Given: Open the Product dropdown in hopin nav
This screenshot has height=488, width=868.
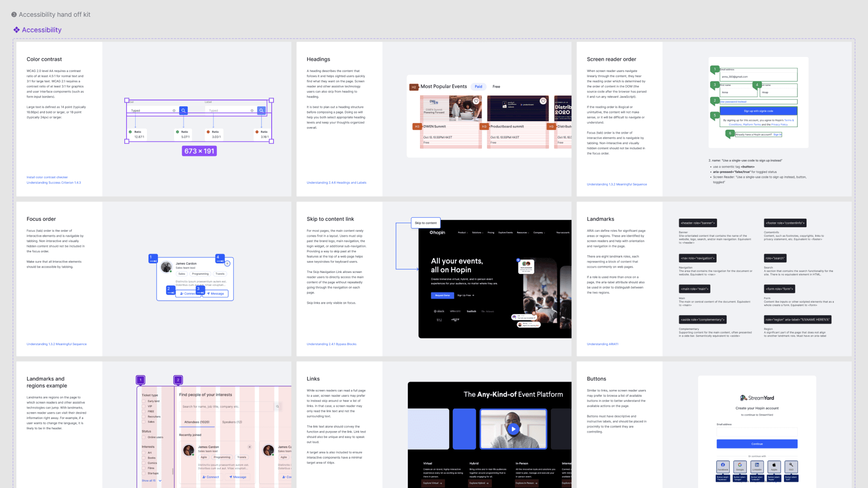Looking at the screenshot, I should [462, 233].
